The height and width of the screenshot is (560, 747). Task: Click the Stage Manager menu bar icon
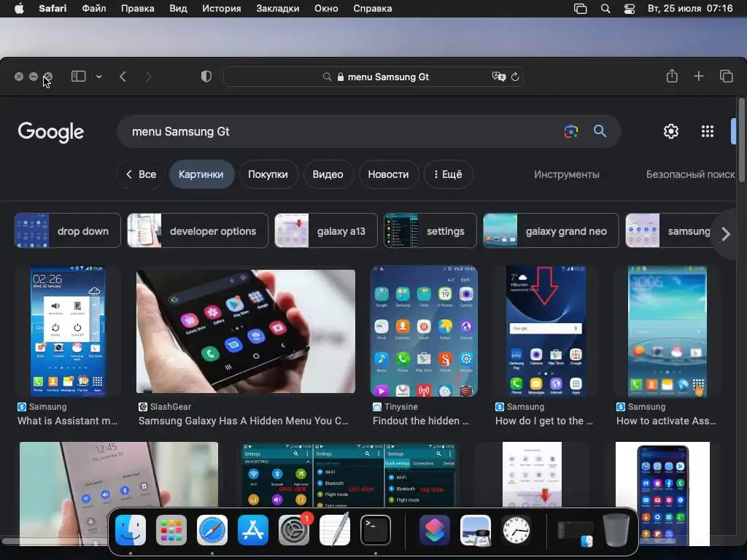click(x=580, y=9)
